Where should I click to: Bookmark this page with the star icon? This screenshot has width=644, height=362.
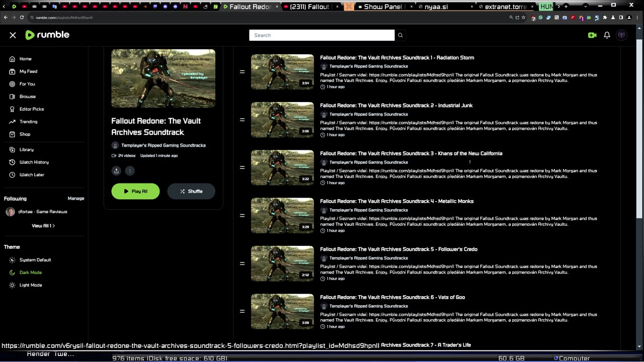click(x=524, y=17)
